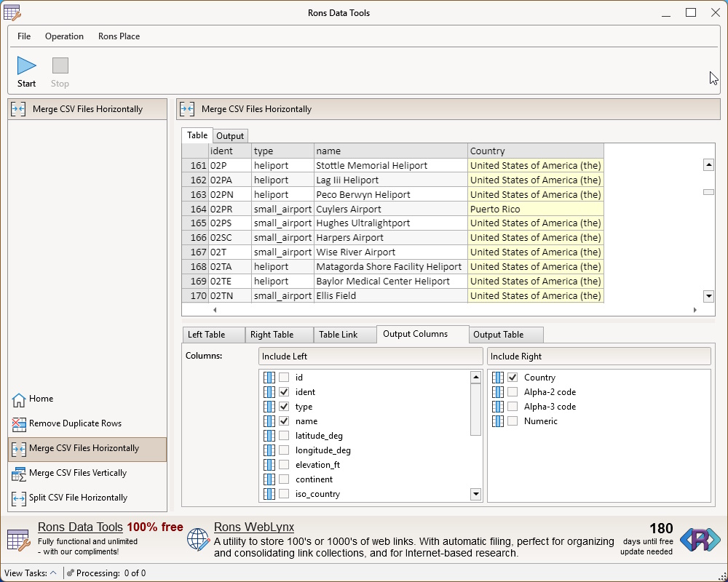This screenshot has width=728, height=582.
Task: Click the Rons Place R logo
Action: coord(700,539)
